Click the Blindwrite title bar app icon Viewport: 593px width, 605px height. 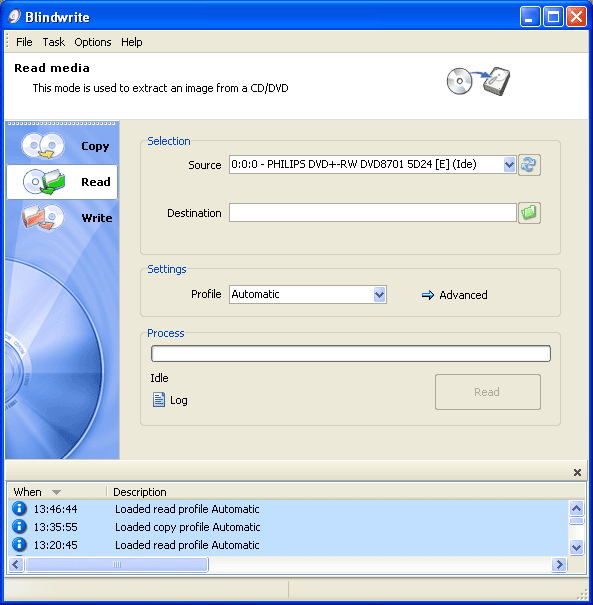tap(14, 17)
